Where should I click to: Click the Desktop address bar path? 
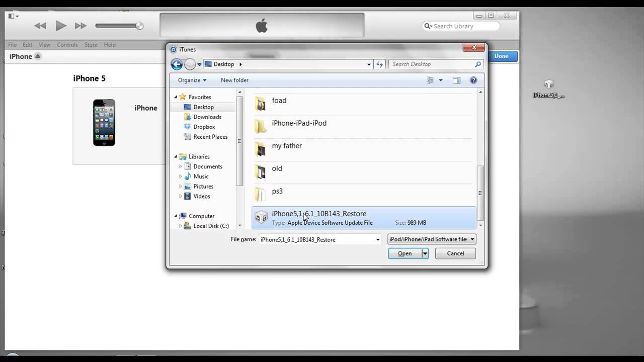point(224,64)
